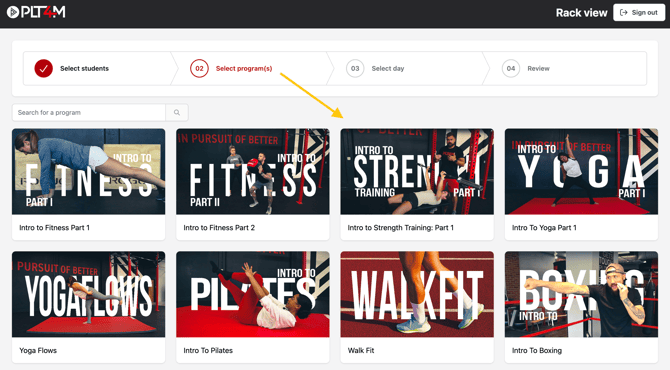Click the 02 step circle
The width and height of the screenshot is (670, 370).
(x=199, y=68)
